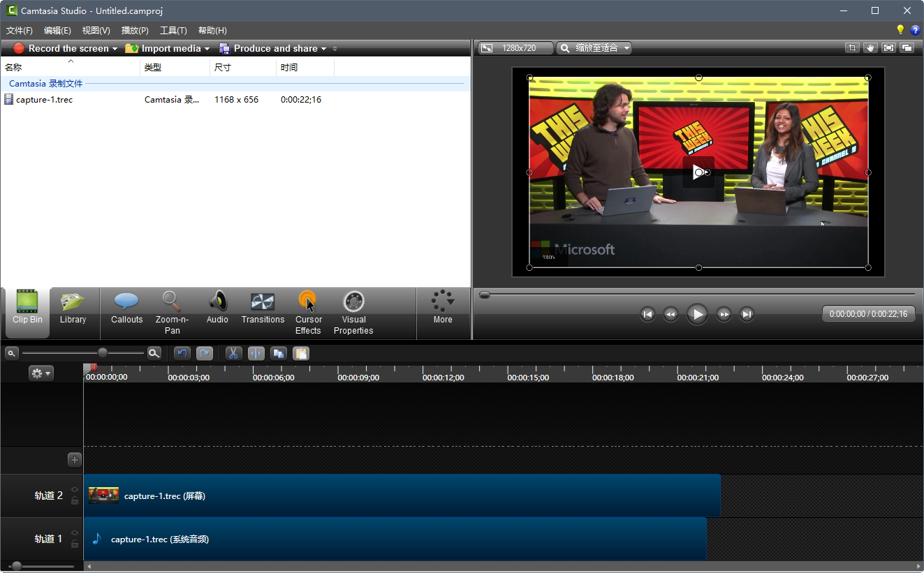Click the fast-forward step button
Image resolution: width=924 pixels, height=573 pixels.
click(724, 314)
